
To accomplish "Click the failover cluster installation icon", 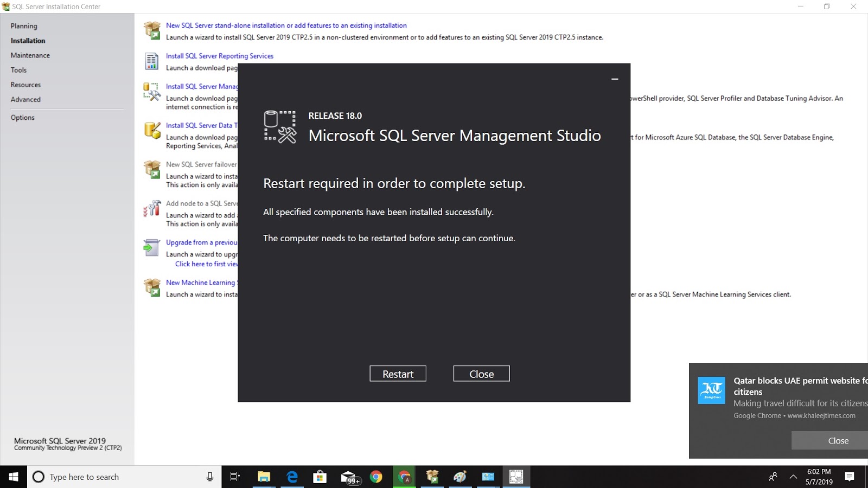I will 152,169.
